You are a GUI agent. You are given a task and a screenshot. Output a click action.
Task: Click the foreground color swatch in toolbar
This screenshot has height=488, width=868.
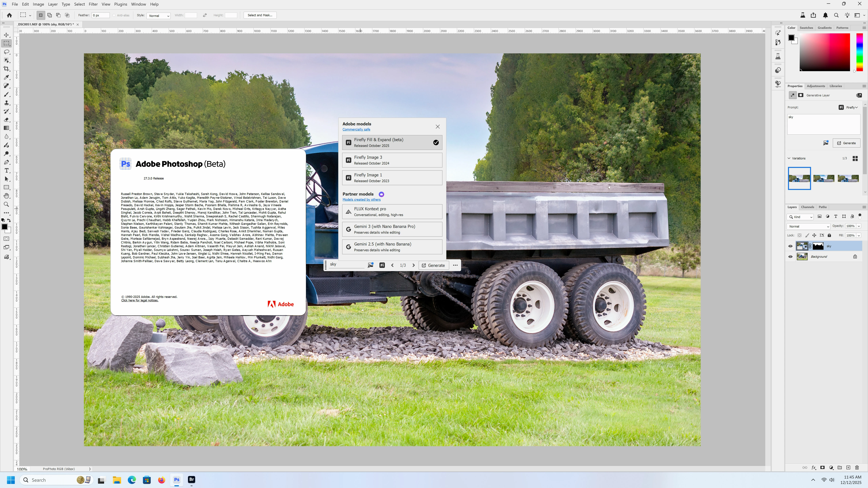pyautogui.click(x=4, y=227)
